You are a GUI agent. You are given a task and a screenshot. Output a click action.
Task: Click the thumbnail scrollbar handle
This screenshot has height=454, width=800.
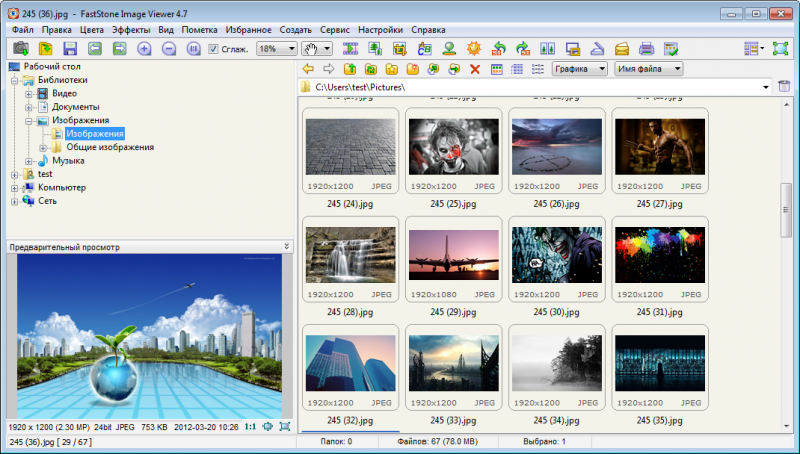(x=786, y=210)
